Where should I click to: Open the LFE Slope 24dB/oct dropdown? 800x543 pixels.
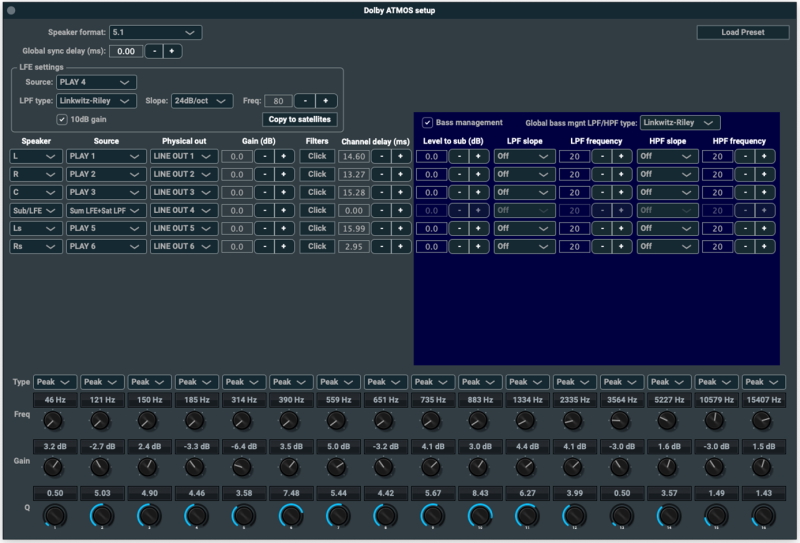(x=202, y=101)
